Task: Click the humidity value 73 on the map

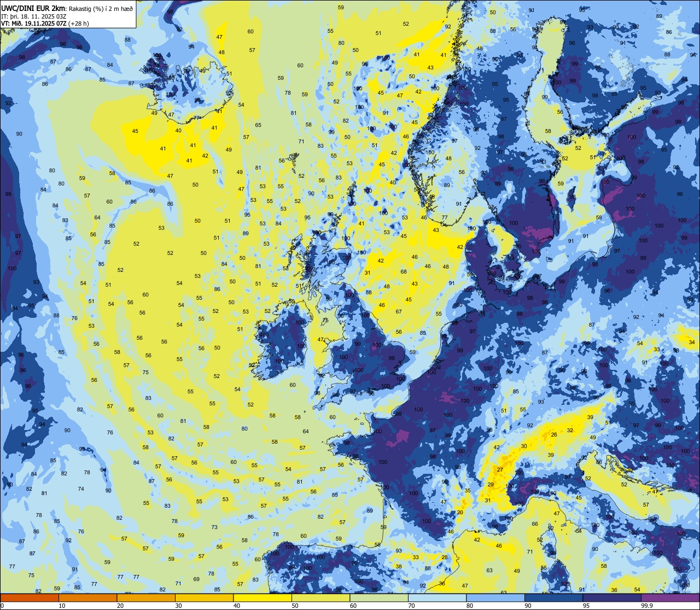Action: [x=214, y=527]
